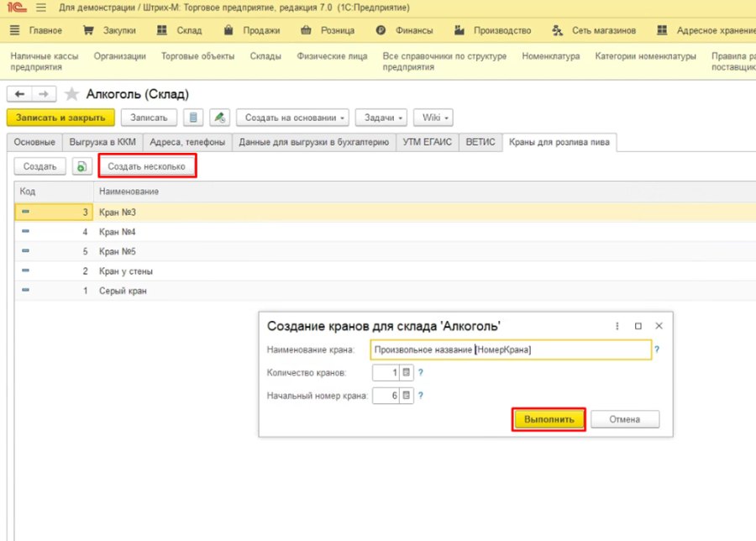Open calculator for Количество кранов field
Image resolution: width=756 pixels, height=541 pixels.
click(x=407, y=373)
